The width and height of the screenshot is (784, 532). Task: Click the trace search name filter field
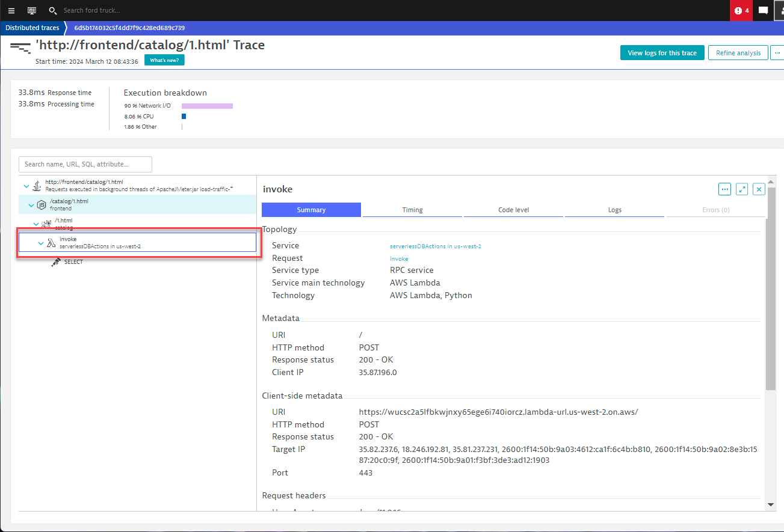pos(85,164)
